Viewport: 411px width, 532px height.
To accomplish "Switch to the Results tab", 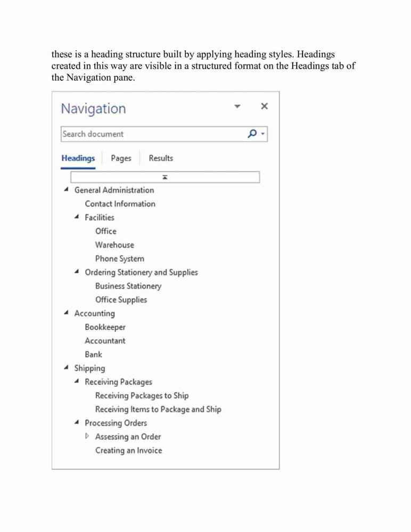I will click(161, 158).
